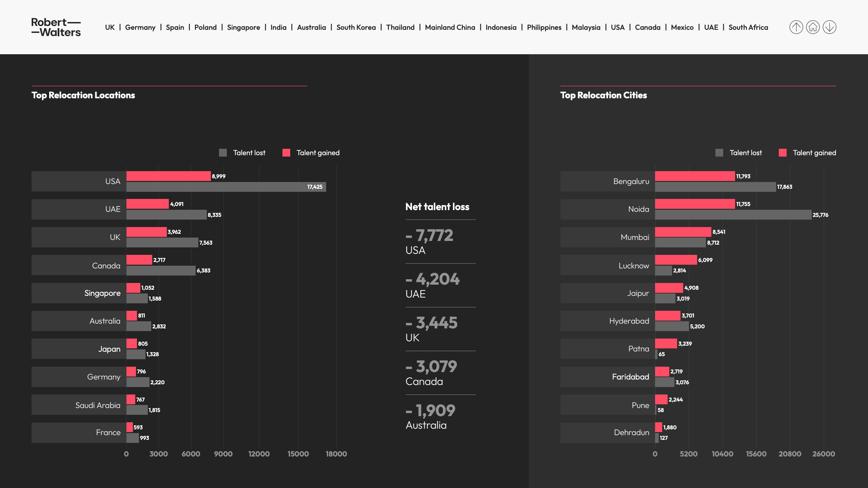Image resolution: width=868 pixels, height=488 pixels.
Task: Click Bengaluru talent gained bar 11,793
Action: coord(695,176)
